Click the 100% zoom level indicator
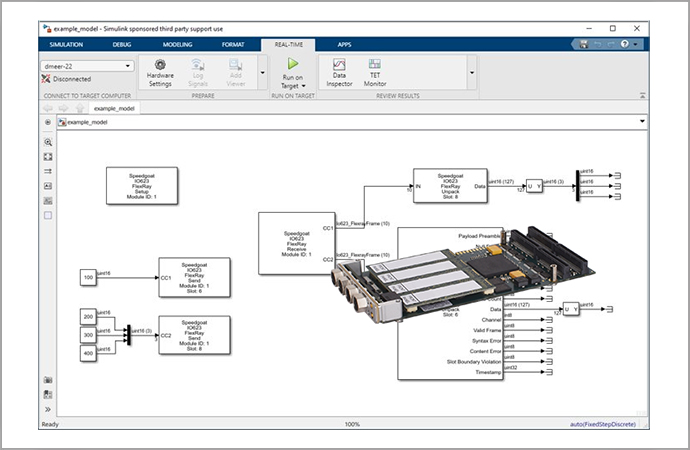 (352, 424)
